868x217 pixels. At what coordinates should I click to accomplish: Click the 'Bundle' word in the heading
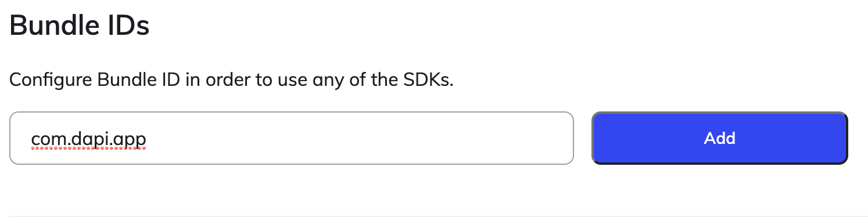coord(50,26)
